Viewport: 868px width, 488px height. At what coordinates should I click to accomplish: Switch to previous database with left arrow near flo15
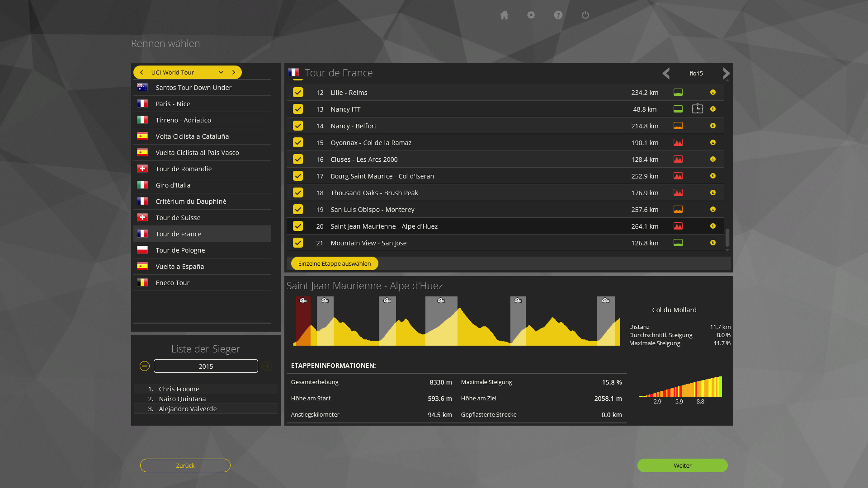point(666,73)
